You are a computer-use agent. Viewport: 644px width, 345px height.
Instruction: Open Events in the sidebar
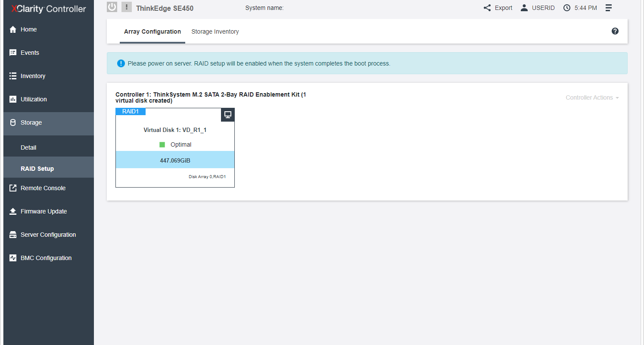[x=49, y=53]
